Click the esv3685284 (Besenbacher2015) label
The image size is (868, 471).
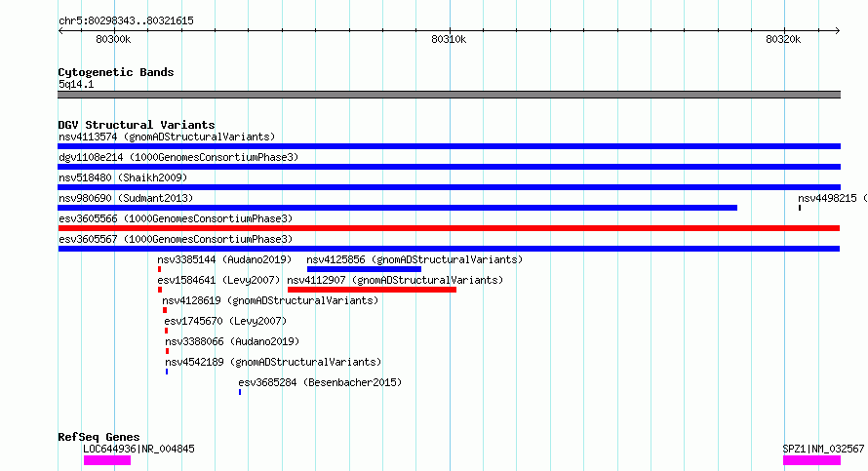click(320, 382)
